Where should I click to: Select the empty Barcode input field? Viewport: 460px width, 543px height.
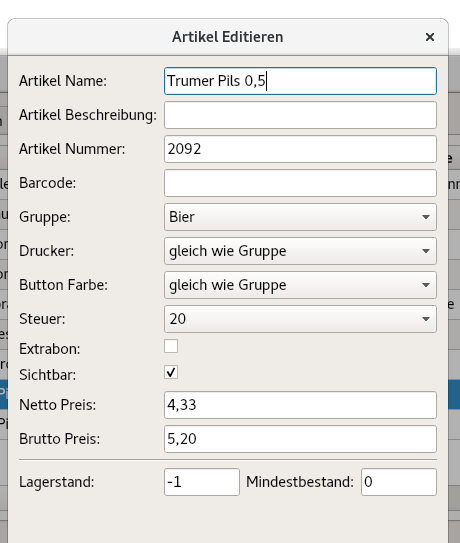tap(300, 183)
